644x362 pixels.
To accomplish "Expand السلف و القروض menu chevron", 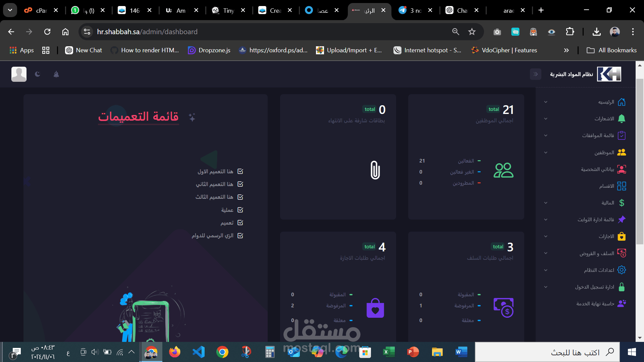I will [546, 253].
